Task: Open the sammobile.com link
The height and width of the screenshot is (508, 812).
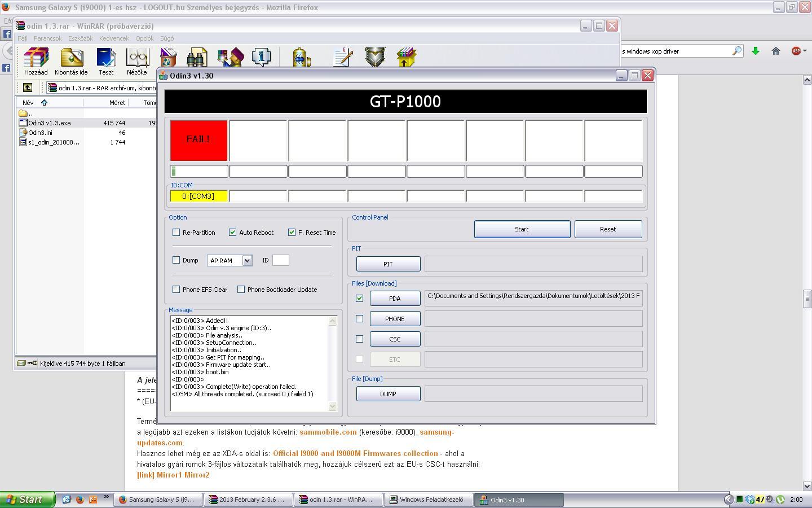Action: click(x=328, y=432)
